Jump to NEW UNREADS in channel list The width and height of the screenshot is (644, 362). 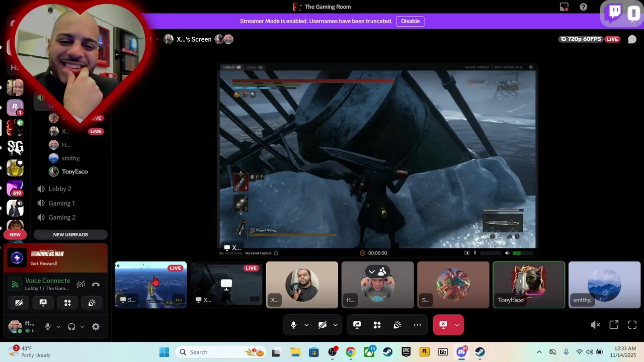70,235
